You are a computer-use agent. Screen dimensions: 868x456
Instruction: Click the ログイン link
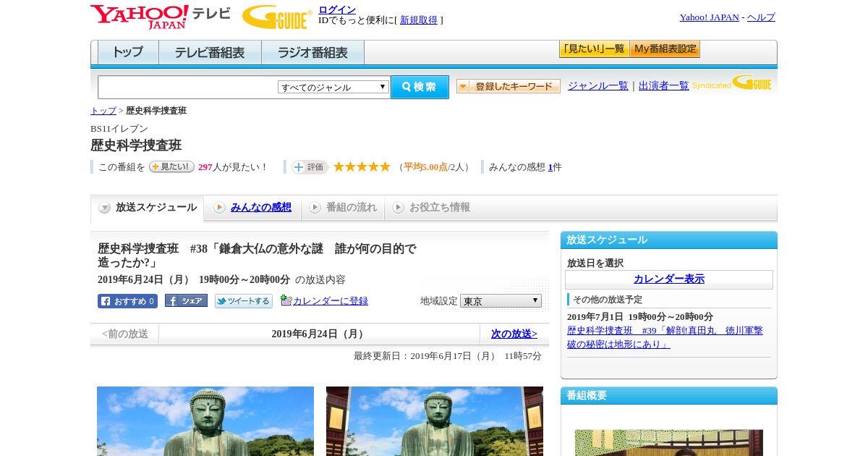337,9
